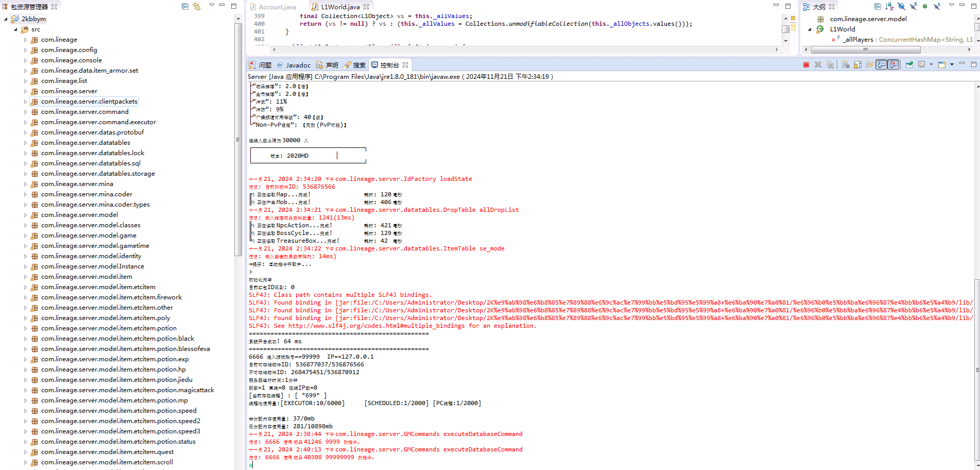Toggle Link with Editor in Package Explorer
Image resolution: width=980 pixels, height=470 pixels.
(x=197, y=6)
